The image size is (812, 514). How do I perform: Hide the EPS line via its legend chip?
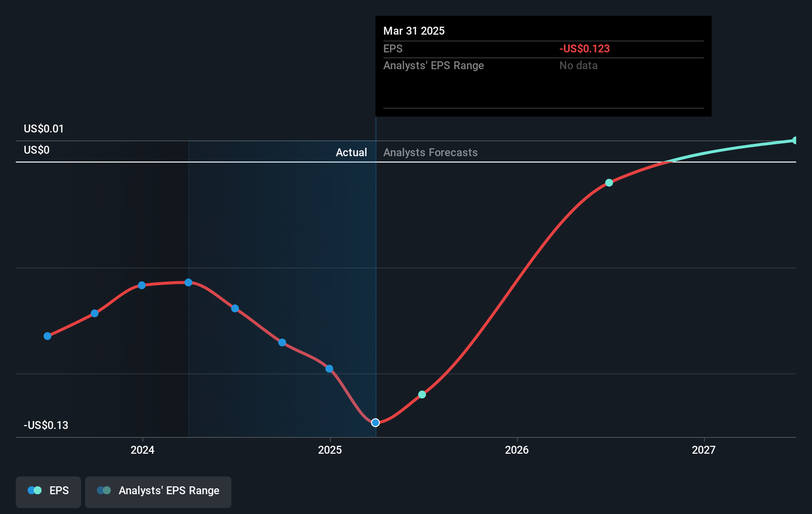tap(48, 492)
